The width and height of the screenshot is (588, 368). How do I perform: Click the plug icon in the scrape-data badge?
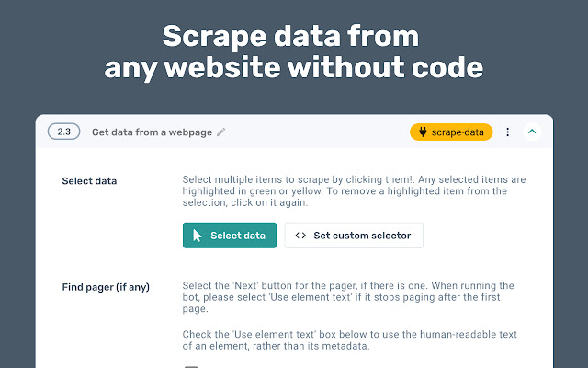423,132
